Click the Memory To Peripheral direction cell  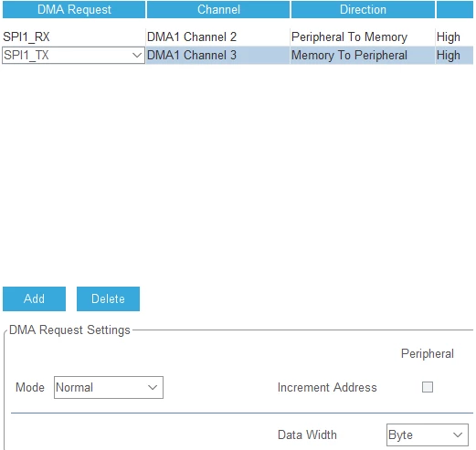tap(363, 55)
